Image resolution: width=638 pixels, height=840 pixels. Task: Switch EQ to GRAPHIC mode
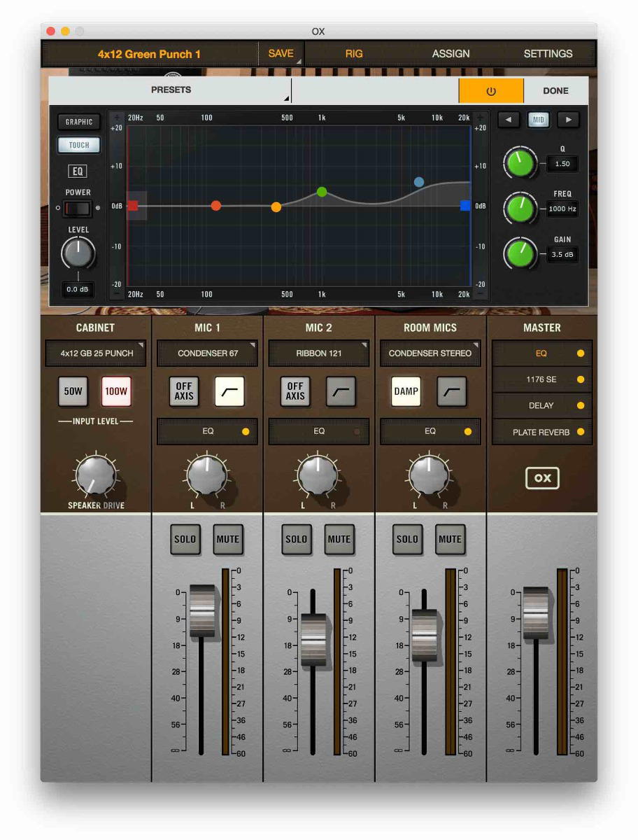[x=79, y=122]
